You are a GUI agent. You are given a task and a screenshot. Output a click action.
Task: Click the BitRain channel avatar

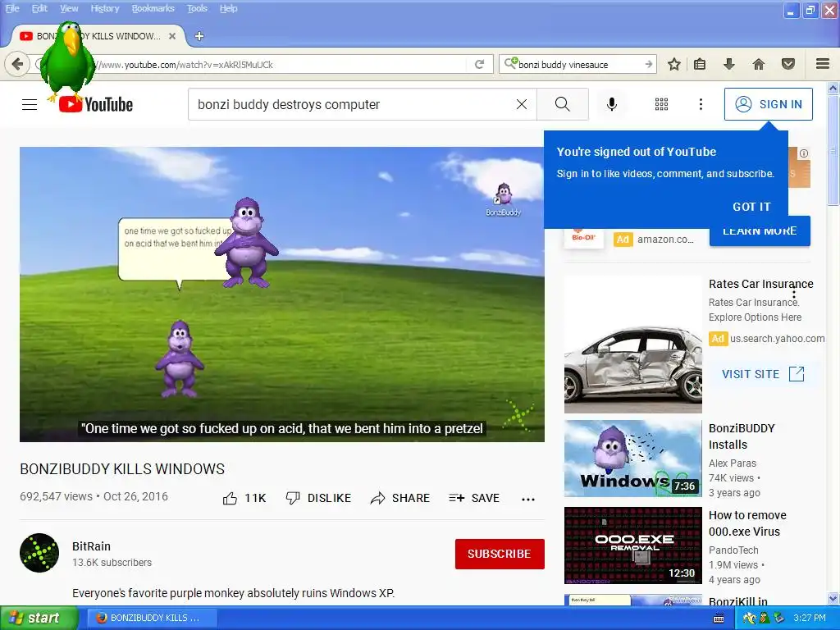[39, 553]
